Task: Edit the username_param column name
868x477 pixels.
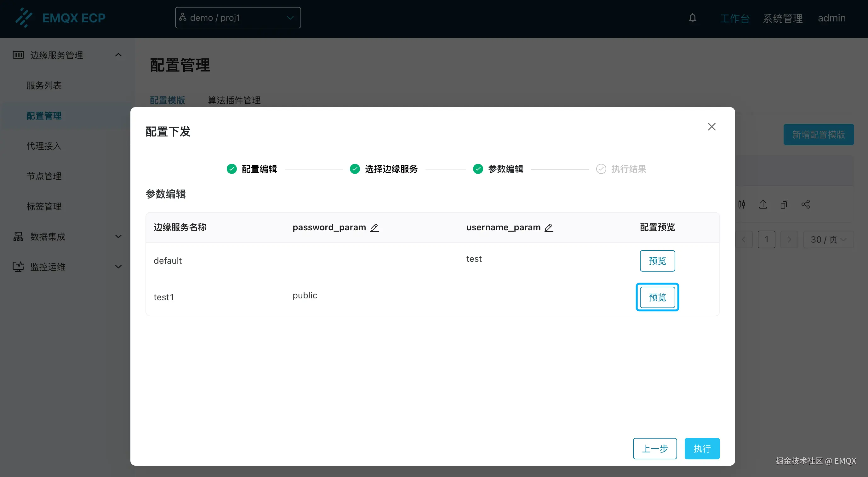Action: click(x=549, y=227)
